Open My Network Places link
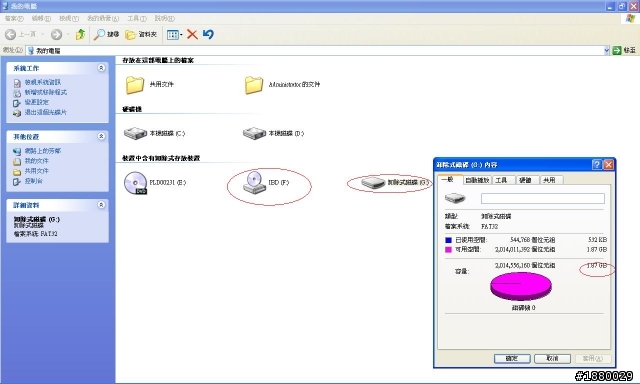The height and width of the screenshot is (384, 640). (42, 151)
